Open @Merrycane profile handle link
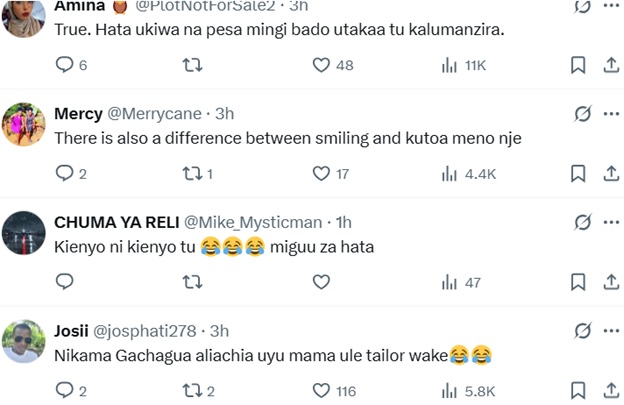The width and height of the screenshot is (624, 405). [154, 114]
